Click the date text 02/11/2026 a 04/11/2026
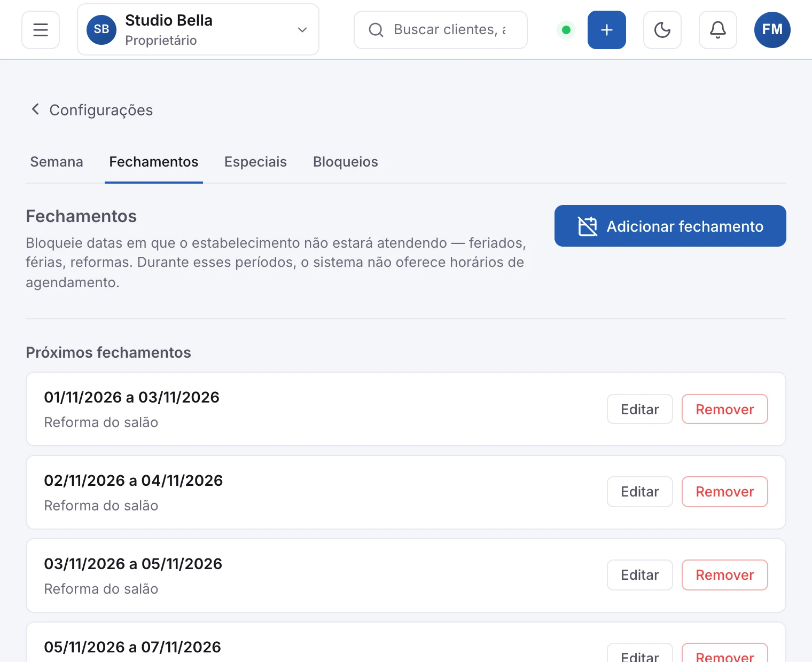 133,480
